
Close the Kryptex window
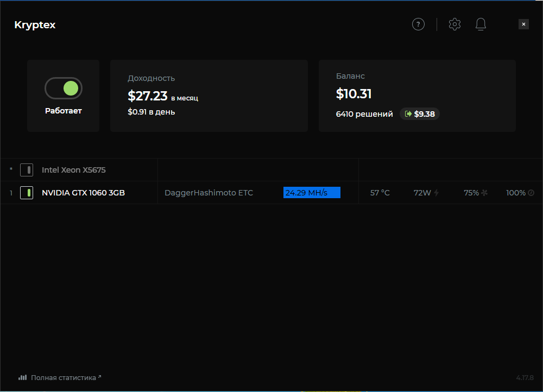pos(523,24)
